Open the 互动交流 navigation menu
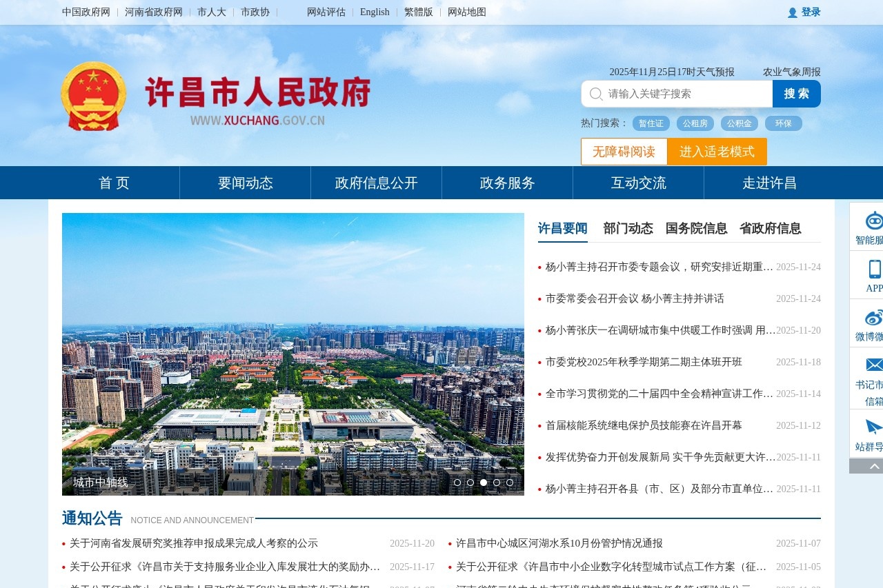The image size is (883, 588). pyautogui.click(x=638, y=183)
